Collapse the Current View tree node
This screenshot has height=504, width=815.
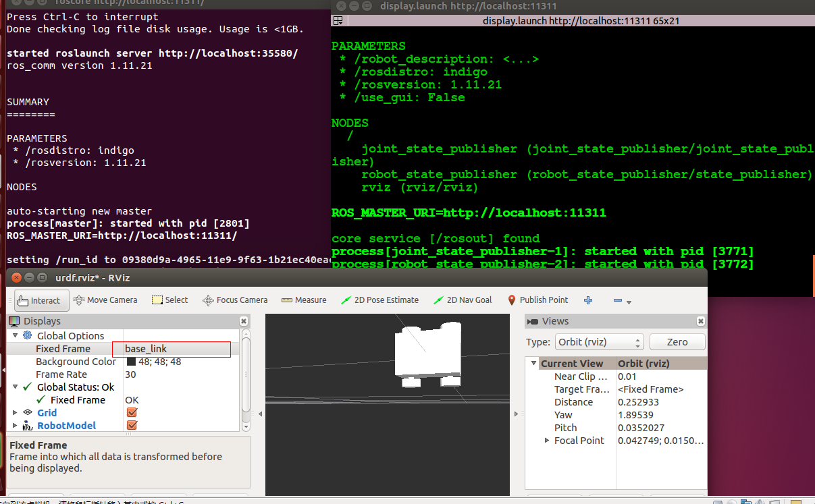[x=533, y=363]
